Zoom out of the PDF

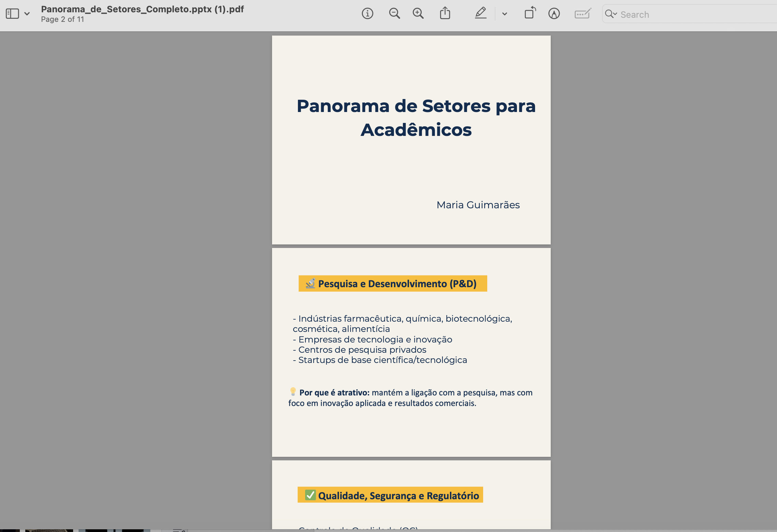coord(394,14)
